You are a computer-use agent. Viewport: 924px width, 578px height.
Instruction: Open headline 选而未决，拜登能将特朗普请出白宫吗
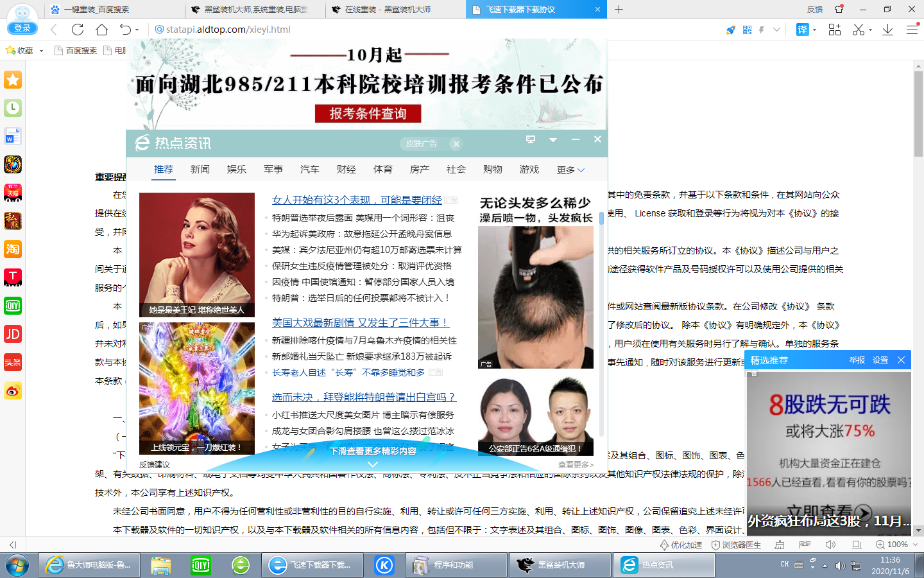364,397
